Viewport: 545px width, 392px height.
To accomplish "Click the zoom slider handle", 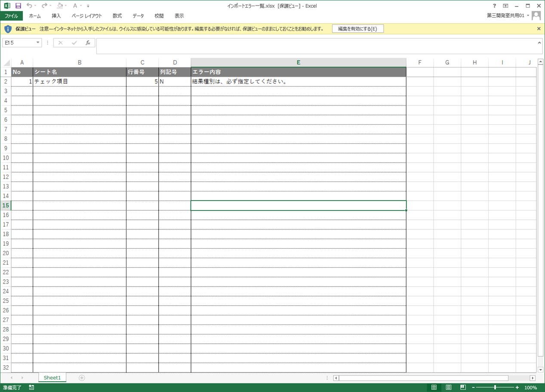I will [495, 388].
